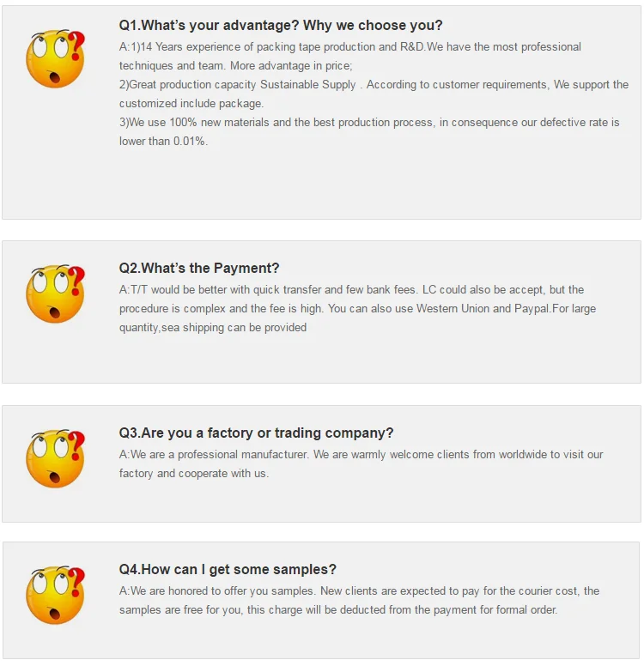The image size is (644, 666).
Task: Select the "Q2.What's the Payment?" heading
Action: coord(199,269)
